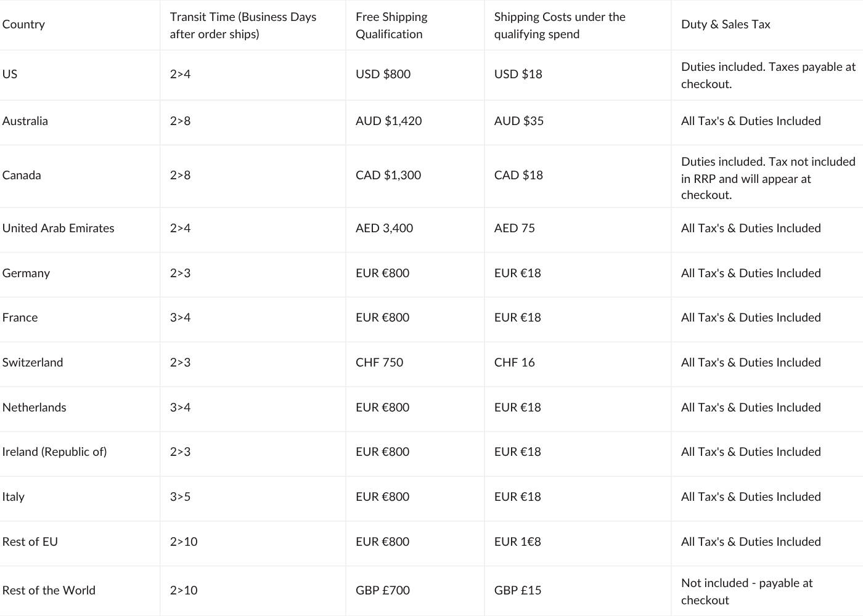Viewport: 863px width, 616px height.
Task: Click the Duty & Sales Tax header
Action: point(726,25)
